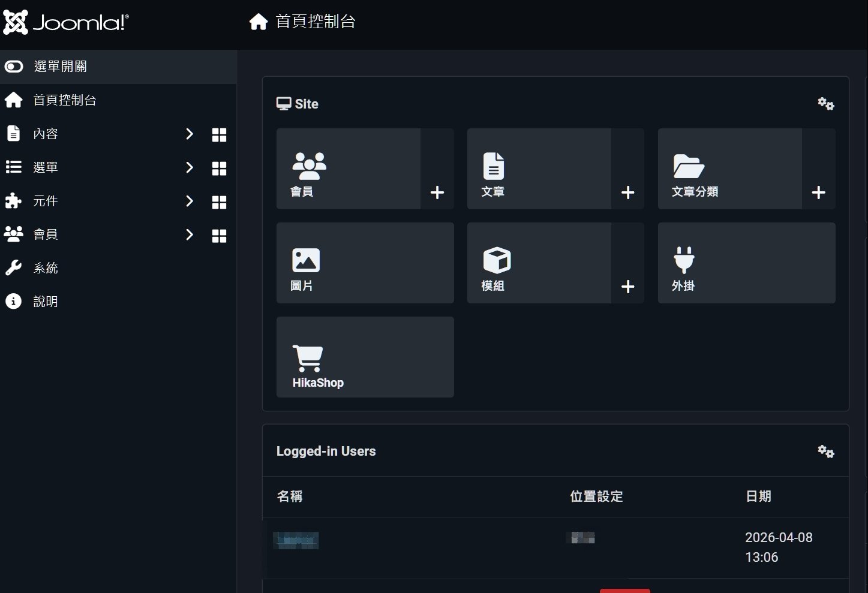
Task: Add a new 模組 with the plus button
Action: click(627, 287)
